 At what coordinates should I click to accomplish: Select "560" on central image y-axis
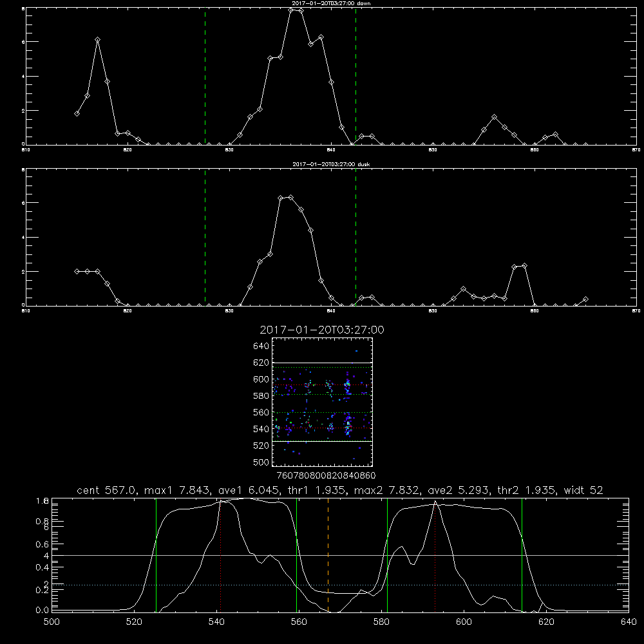[x=261, y=412]
